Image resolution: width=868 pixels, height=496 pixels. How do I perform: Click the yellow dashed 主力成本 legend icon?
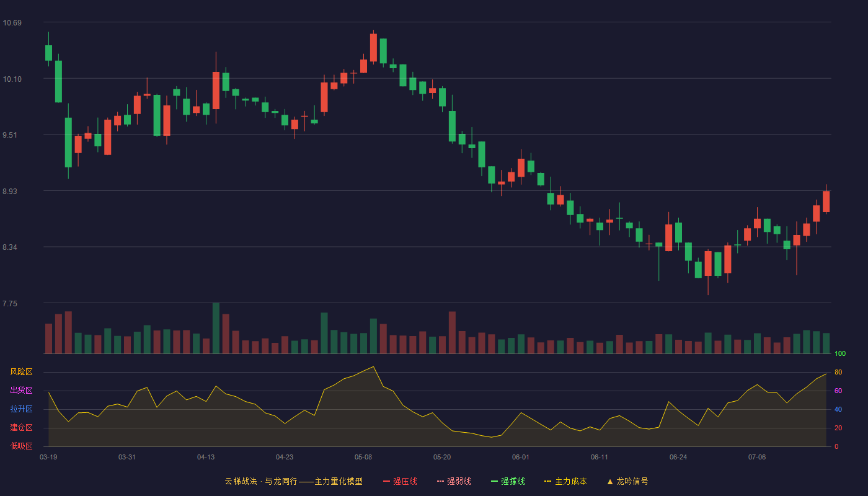tap(548, 481)
